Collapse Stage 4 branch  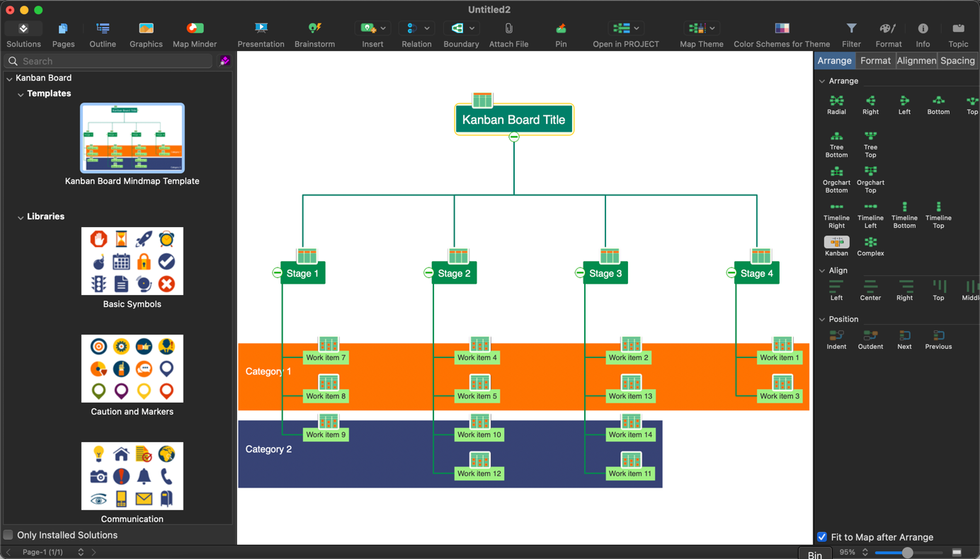pos(731,272)
